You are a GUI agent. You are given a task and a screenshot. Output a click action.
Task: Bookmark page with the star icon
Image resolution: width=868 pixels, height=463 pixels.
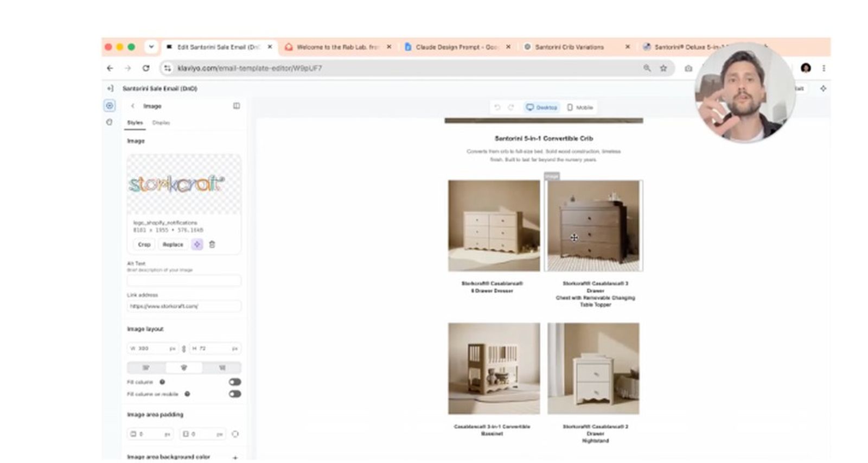click(663, 68)
